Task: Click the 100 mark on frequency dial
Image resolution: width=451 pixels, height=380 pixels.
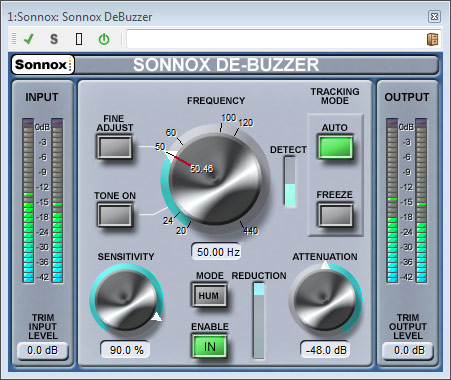Action: (228, 118)
